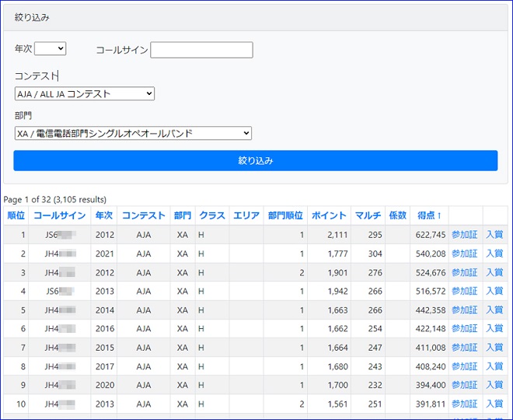
Task: Open 入賞 link in rank 2 row
Action: [x=494, y=254]
